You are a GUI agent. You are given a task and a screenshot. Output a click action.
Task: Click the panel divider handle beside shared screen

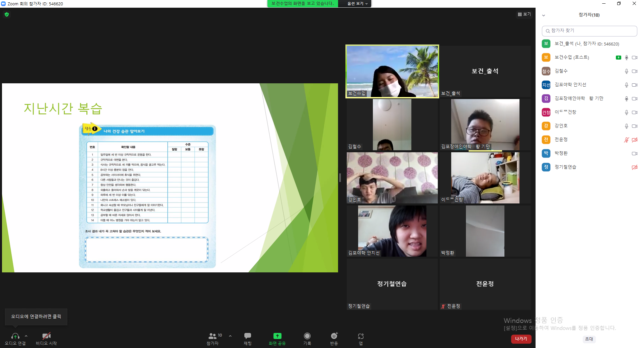coord(340,178)
